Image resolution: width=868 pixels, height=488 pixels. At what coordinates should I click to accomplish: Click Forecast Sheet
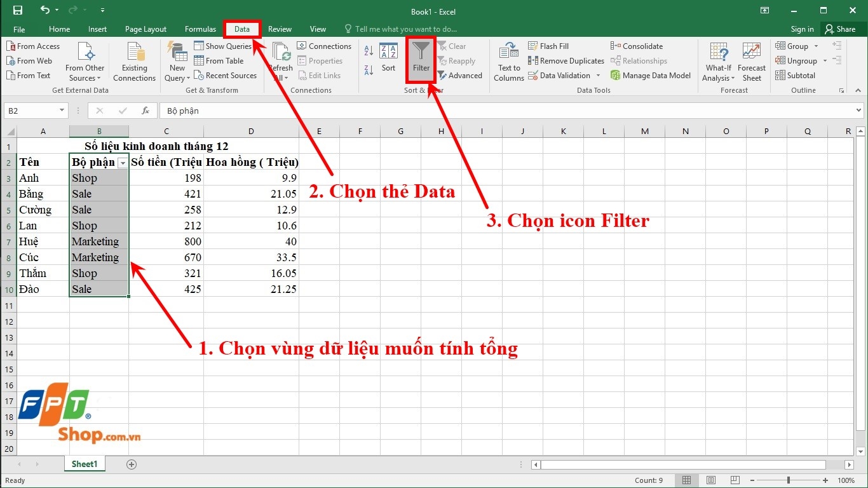(x=752, y=62)
